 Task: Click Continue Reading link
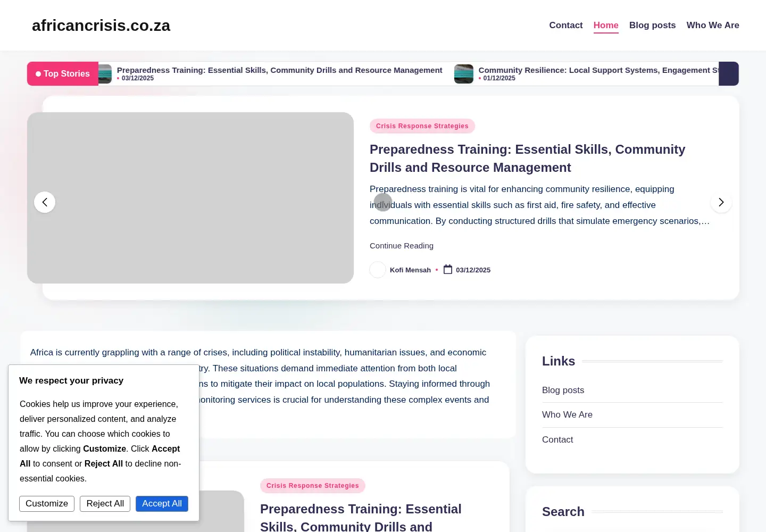(402, 246)
